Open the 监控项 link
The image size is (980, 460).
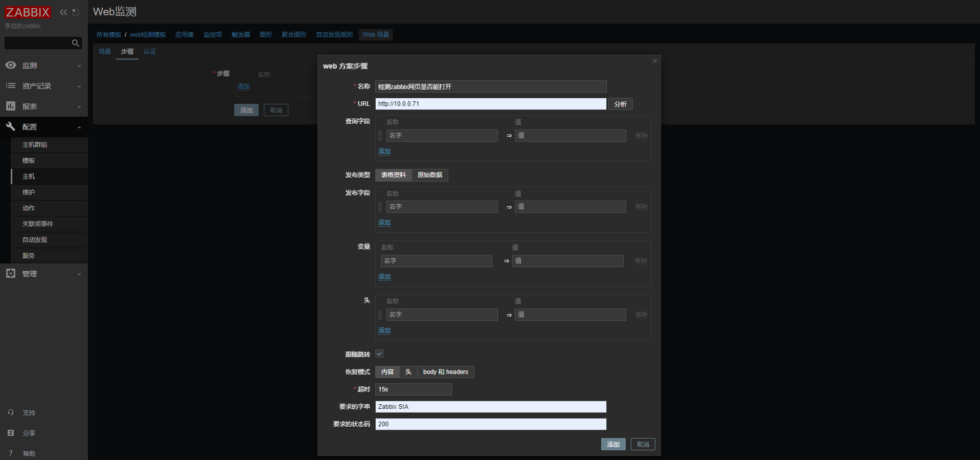point(213,35)
